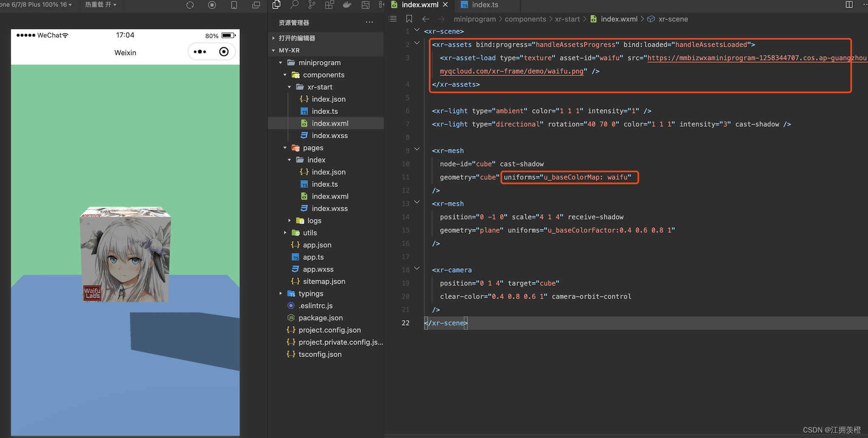The width and height of the screenshot is (868, 438).
Task: Expand the logs folder
Action: pos(289,221)
